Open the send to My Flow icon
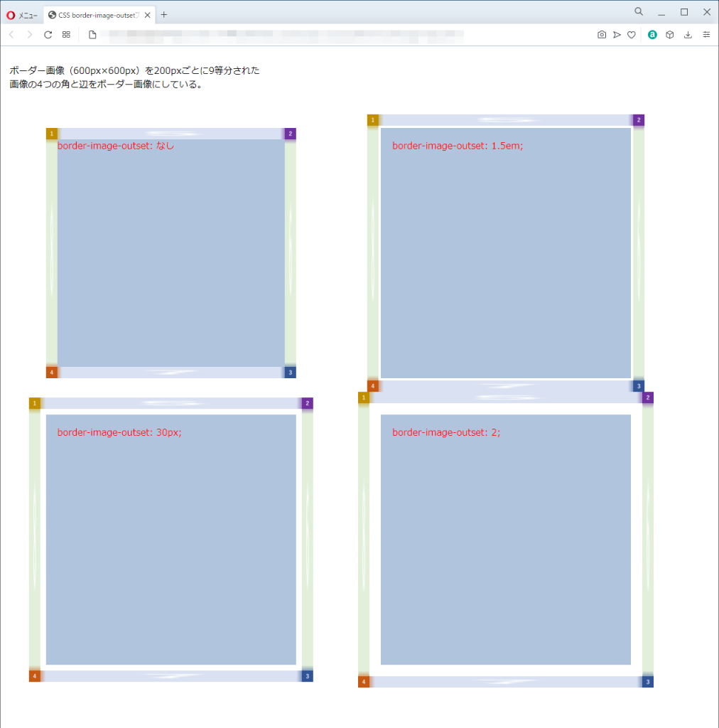Image resolution: width=719 pixels, height=728 pixels. pos(617,35)
